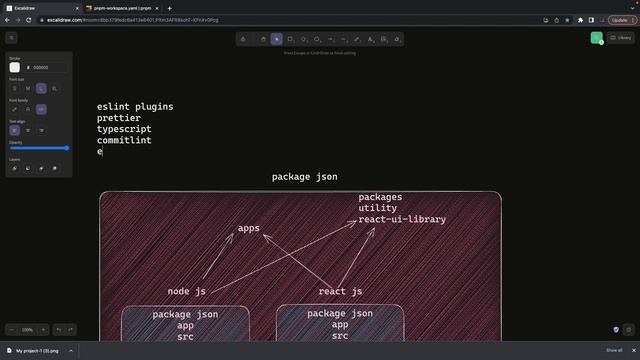Select the line drawing tool

coord(343,39)
